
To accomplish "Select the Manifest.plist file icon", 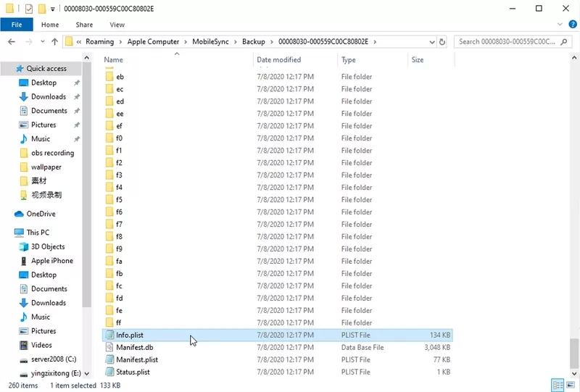I will pos(109,359).
